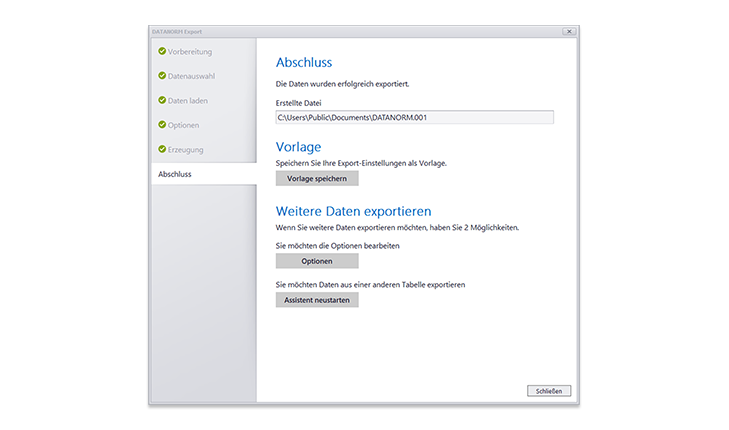Select the Abschluss step in sidebar
Image resolution: width=729 pixels, height=430 pixels.
pyautogui.click(x=204, y=174)
